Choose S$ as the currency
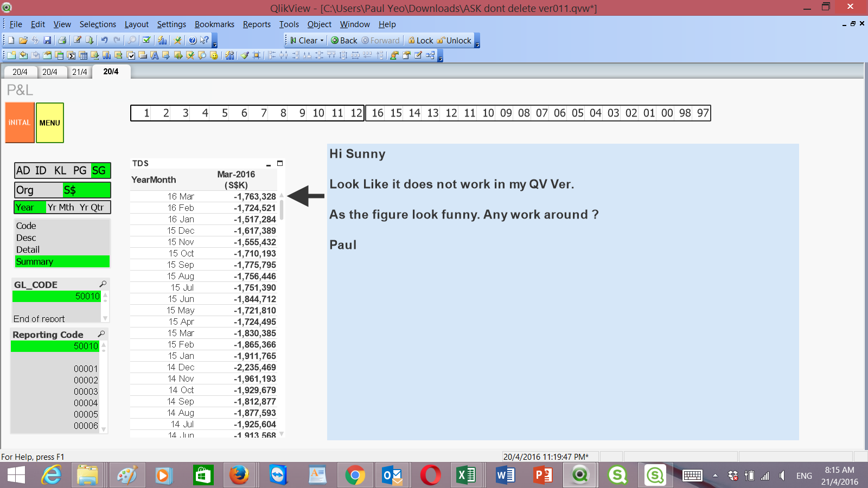 pos(86,190)
